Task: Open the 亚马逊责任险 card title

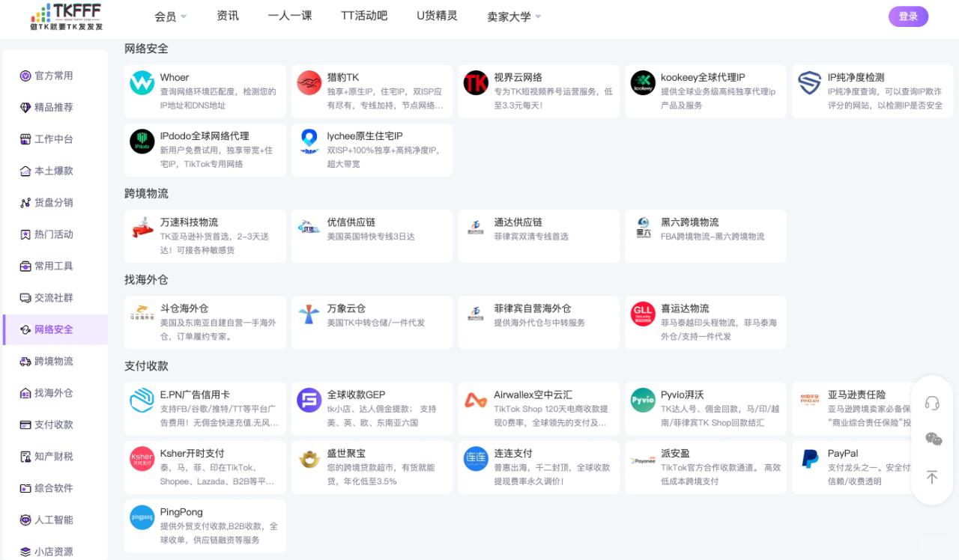Action: pyautogui.click(x=856, y=395)
